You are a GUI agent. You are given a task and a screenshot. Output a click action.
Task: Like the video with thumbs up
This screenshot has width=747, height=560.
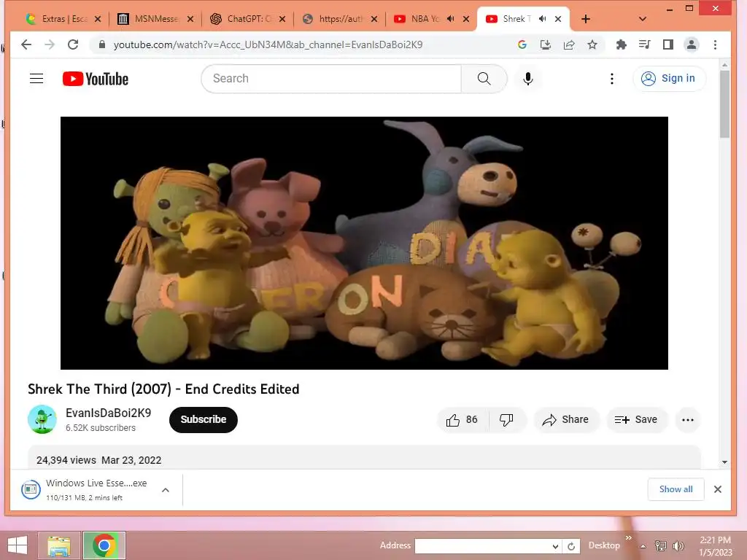pos(461,420)
